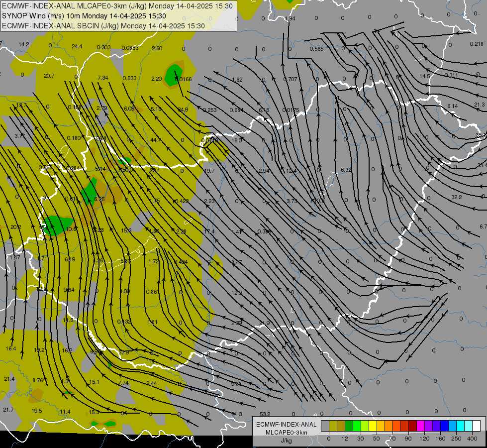Click the map value '7.34'
Viewport: 487px width, 448px height.
[103, 78]
